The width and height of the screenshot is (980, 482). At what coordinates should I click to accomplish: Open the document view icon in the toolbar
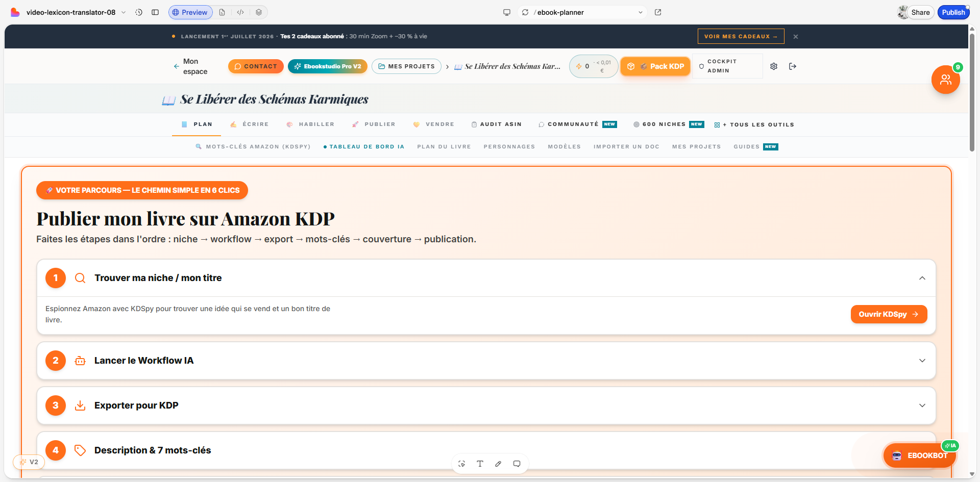point(222,12)
